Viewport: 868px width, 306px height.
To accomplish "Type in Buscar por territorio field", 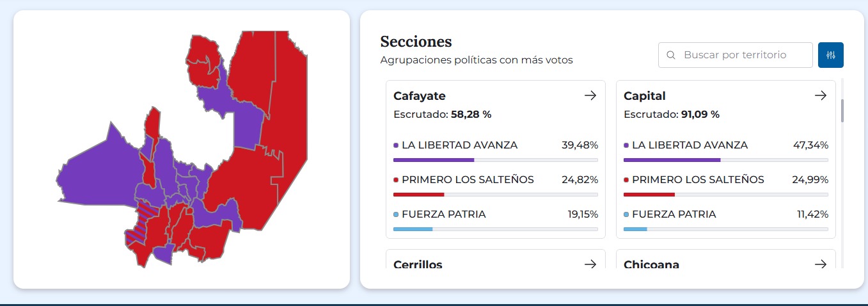I will [742, 55].
